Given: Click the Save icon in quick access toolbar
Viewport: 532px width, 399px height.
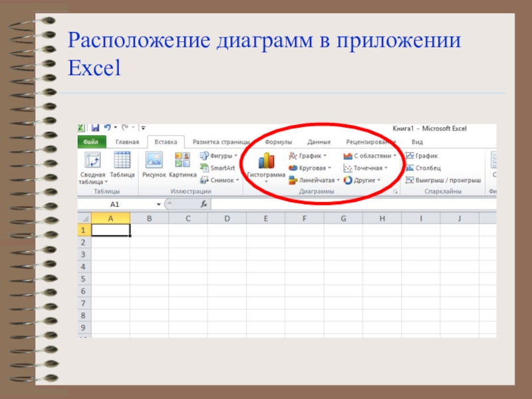Looking at the screenshot, I should [x=95, y=128].
